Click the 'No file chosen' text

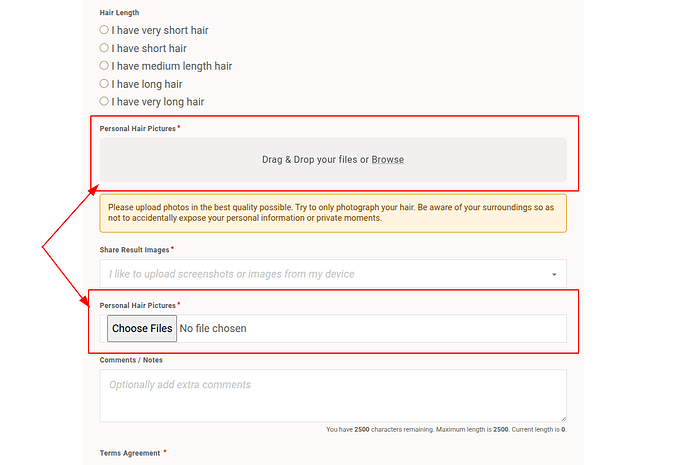click(x=213, y=329)
